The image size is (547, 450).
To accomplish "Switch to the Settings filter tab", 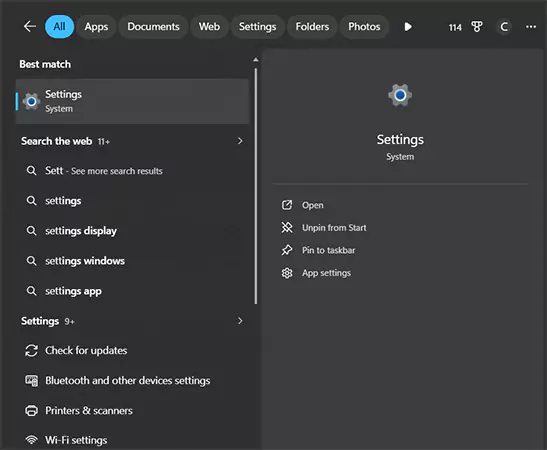I will tap(257, 27).
